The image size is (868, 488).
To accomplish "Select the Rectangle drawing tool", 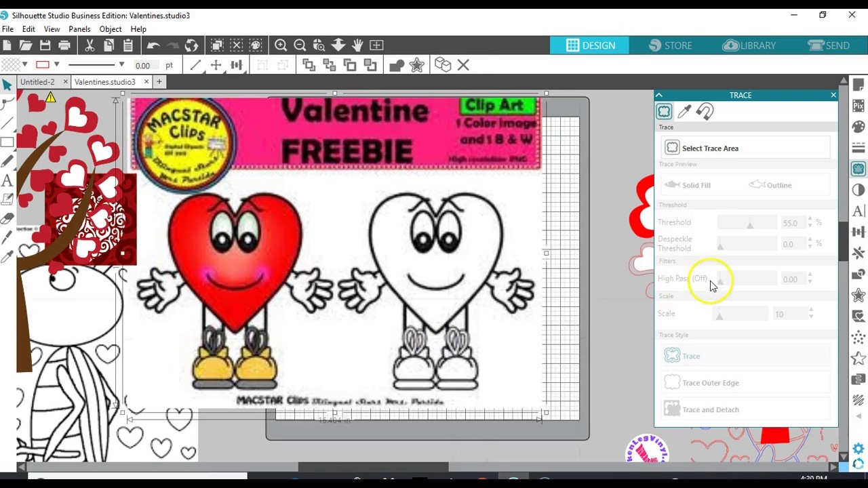I will 7,142.
